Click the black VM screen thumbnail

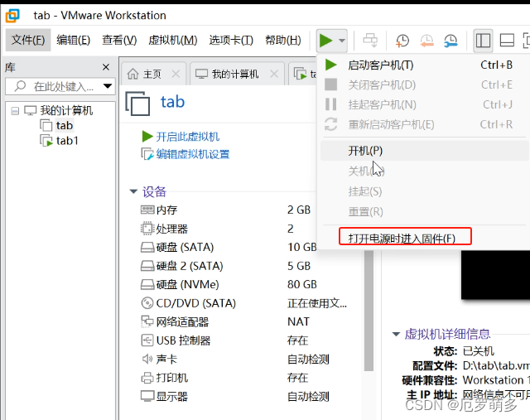coord(495,274)
